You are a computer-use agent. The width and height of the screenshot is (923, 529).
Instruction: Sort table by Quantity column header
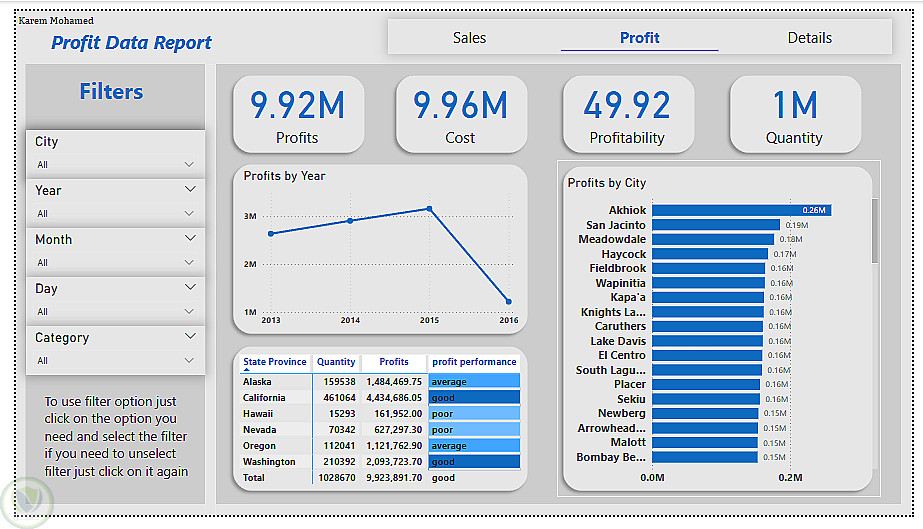[336, 362]
